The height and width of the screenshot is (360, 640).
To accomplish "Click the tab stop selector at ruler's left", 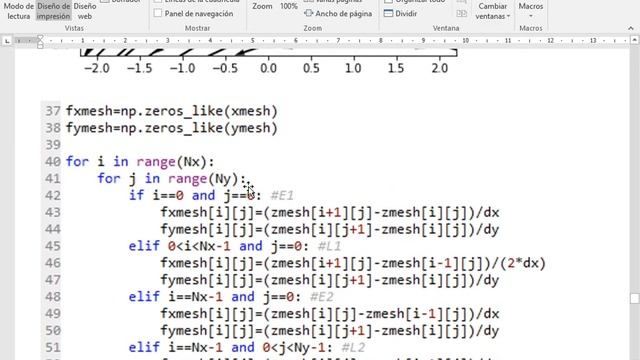I will [x=7, y=40].
